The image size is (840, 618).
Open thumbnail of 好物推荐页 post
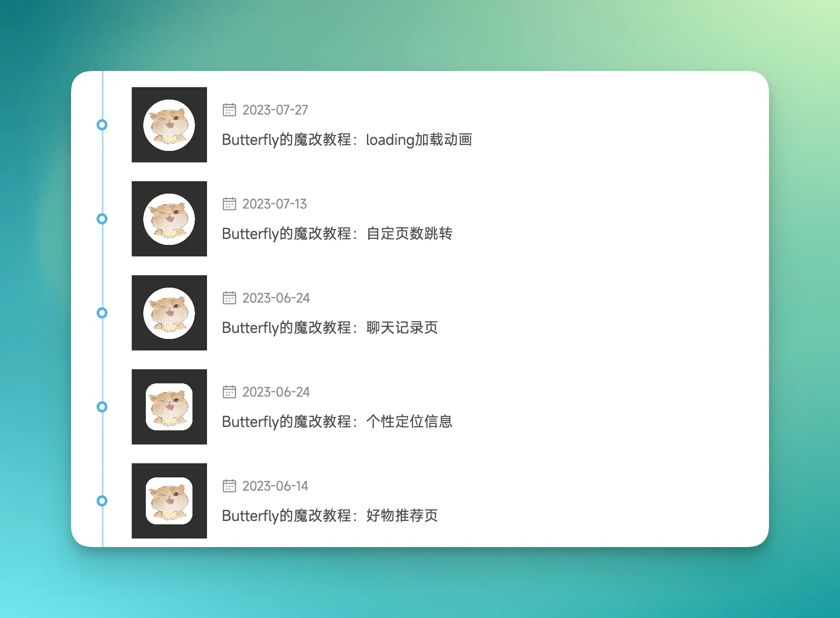169,501
